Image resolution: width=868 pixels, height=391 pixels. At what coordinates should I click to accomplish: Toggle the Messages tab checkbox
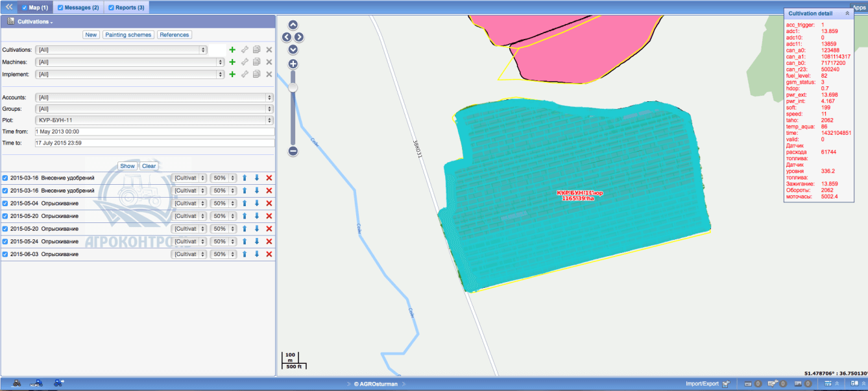click(x=60, y=8)
